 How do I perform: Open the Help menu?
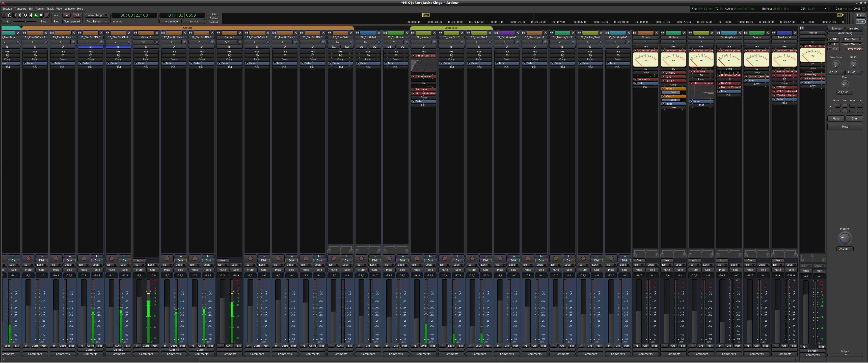[x=80, y=9]
